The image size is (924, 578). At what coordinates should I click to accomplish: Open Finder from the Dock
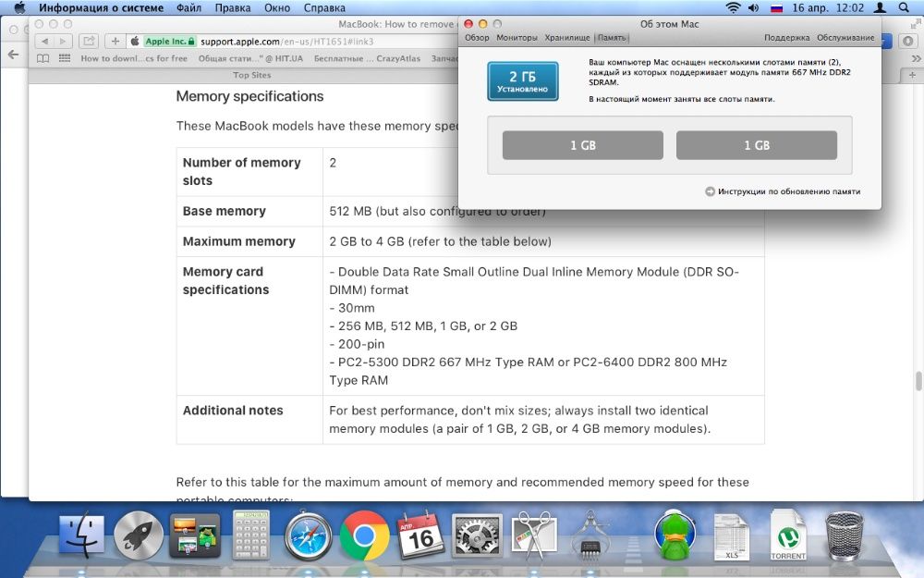(x=81, y=535)
